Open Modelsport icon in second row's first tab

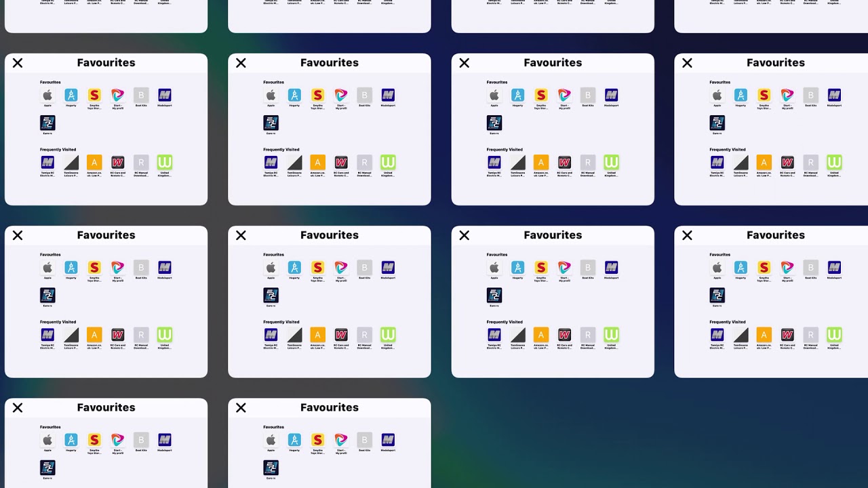pos(165,95)
